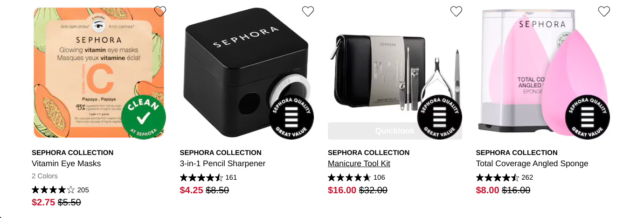Viewport: 644px width, 218px height.
Task: Click Great Value badge on Pencil Sharpener
Action: click(291, 117)
